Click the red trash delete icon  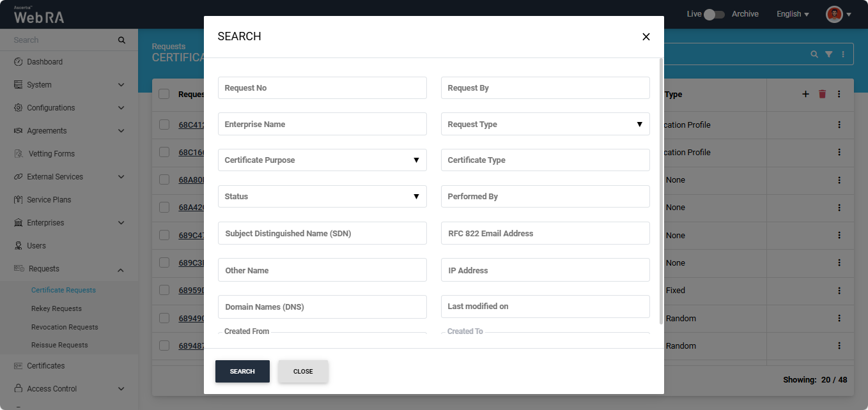(x=822, y=95)
